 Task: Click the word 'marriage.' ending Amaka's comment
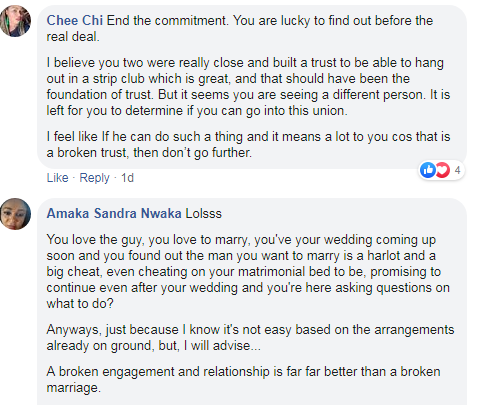click(73, 388)
